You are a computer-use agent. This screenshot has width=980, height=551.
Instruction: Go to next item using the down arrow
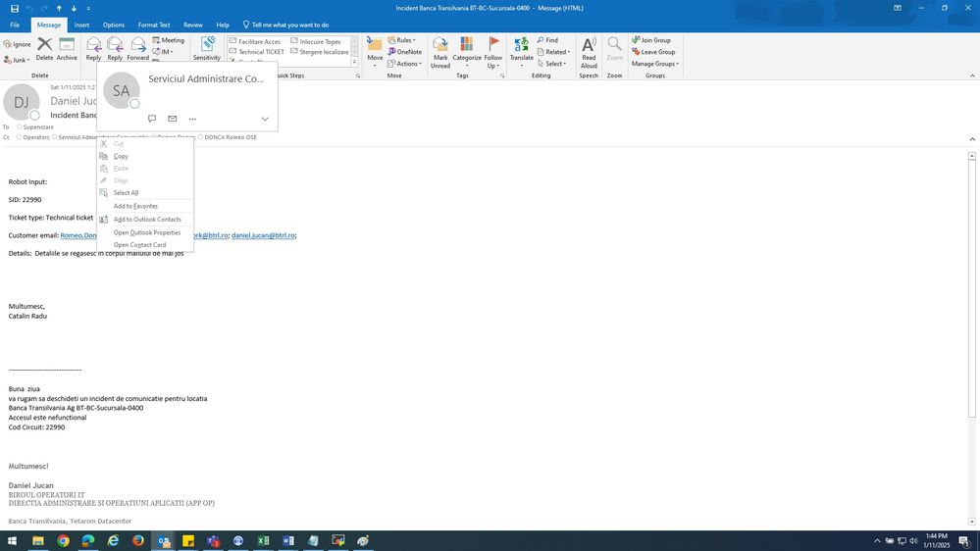pyautogui.click(x=74, y=8)
